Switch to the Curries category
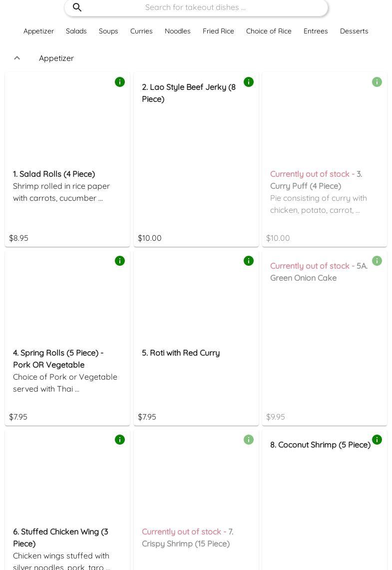The width and height of the screenshot is (392, 570). point(141,31)
